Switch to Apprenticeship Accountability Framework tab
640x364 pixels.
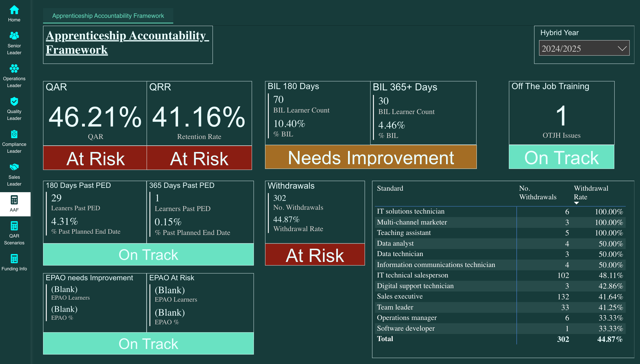pos(108,16)
